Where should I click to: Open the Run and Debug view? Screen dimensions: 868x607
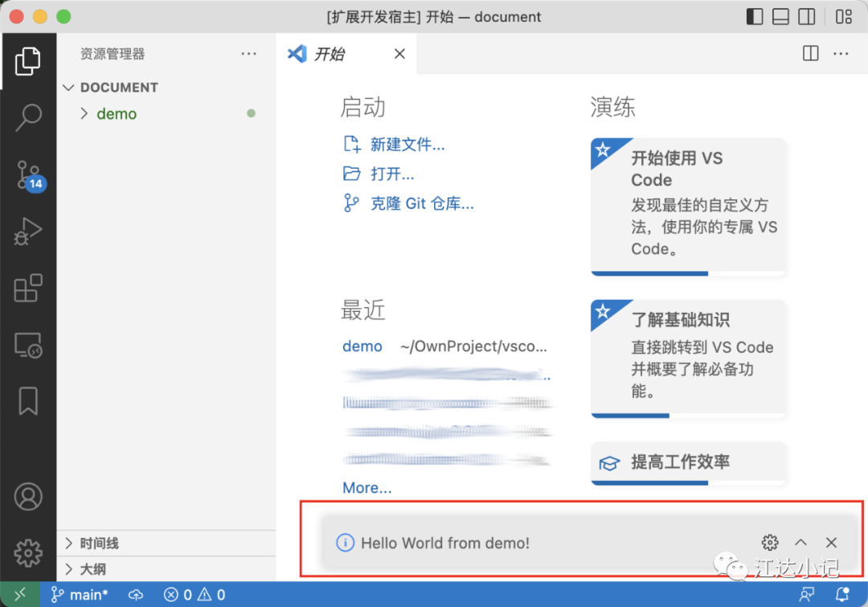[x=27, y=232]
